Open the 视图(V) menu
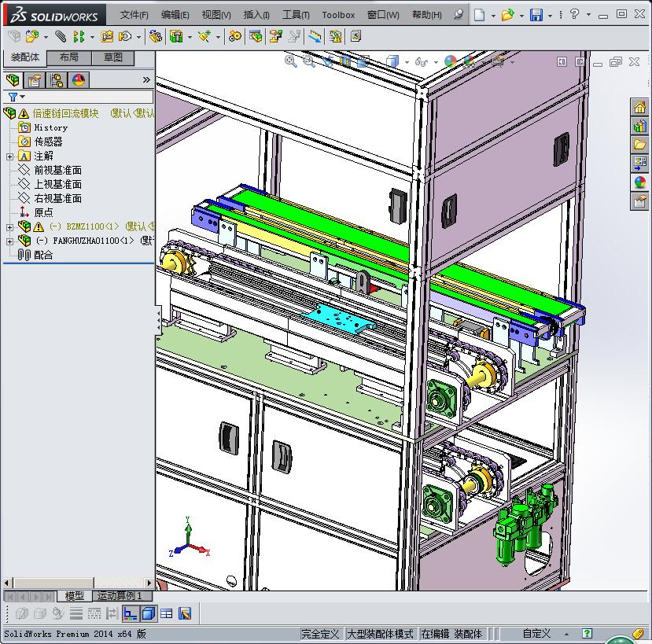Image resolution: width=652 pixels, height=644 pixels. [216, 15]
